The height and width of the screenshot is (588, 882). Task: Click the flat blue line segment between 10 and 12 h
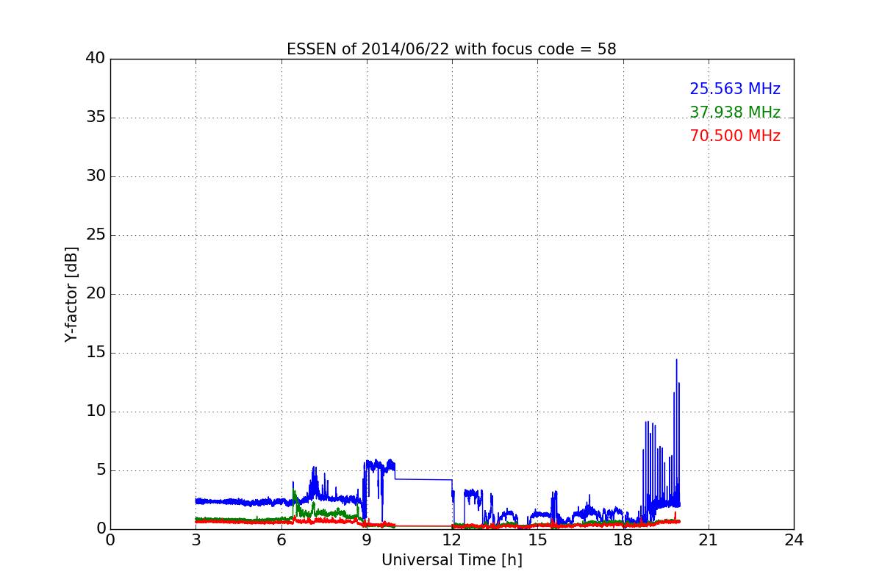423,479
